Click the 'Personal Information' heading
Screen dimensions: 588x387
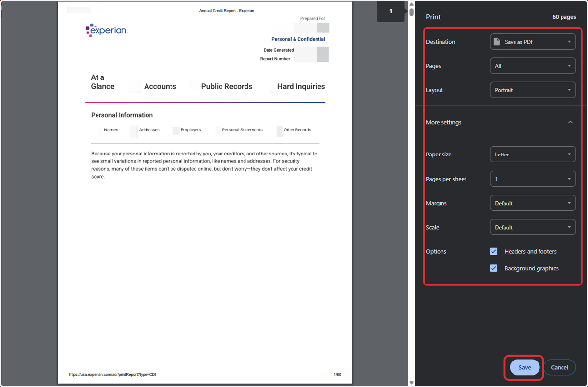122,115
